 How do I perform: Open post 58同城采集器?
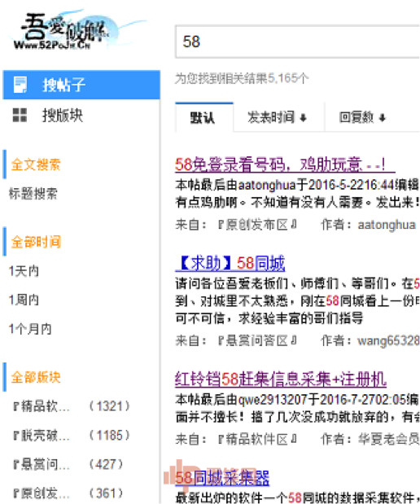click(x=222, y=478)
